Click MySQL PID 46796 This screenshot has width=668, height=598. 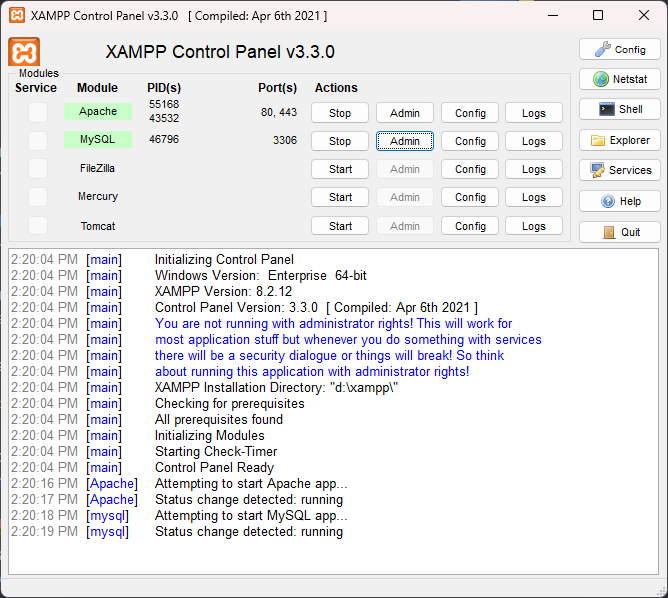(x=164, y=139)
